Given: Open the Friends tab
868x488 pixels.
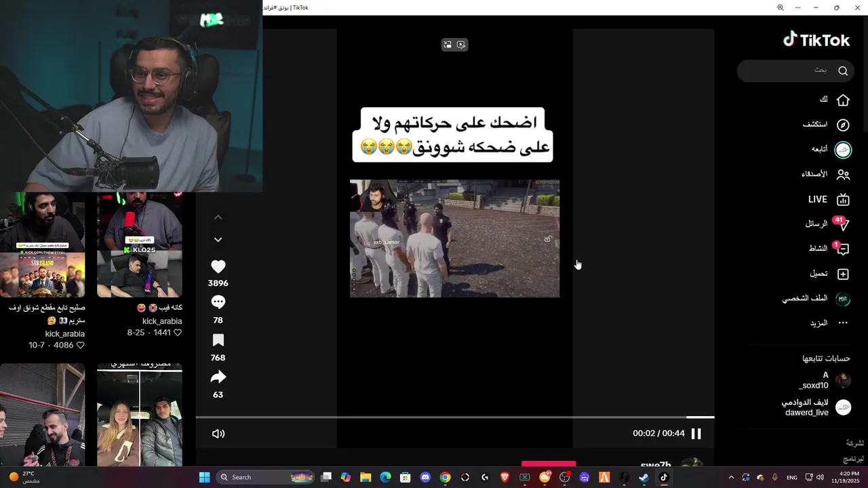Looking at the screenshot, I should coord(825,174).
